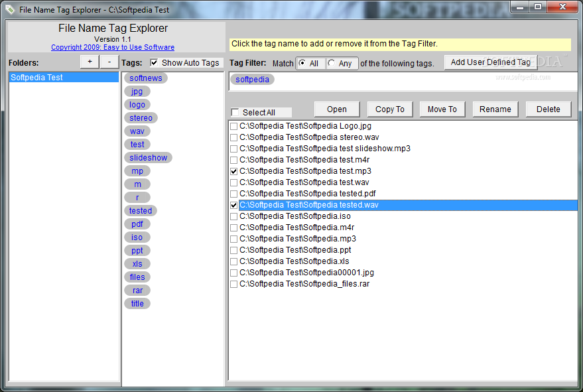Image resolution: width=583 pixels, height=392 pixels.
Task: Select the title tag
Action: (137, 304)
